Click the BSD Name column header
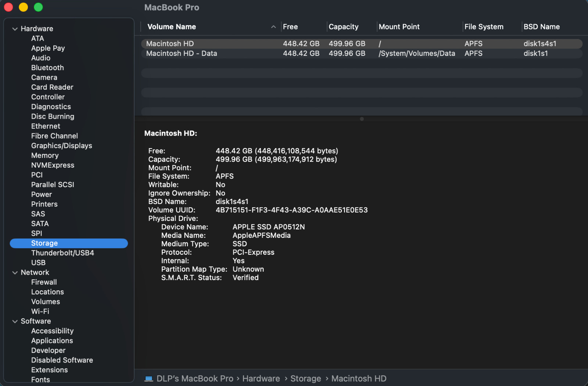This screenshot has height=386, width=588. coord(541,27)
